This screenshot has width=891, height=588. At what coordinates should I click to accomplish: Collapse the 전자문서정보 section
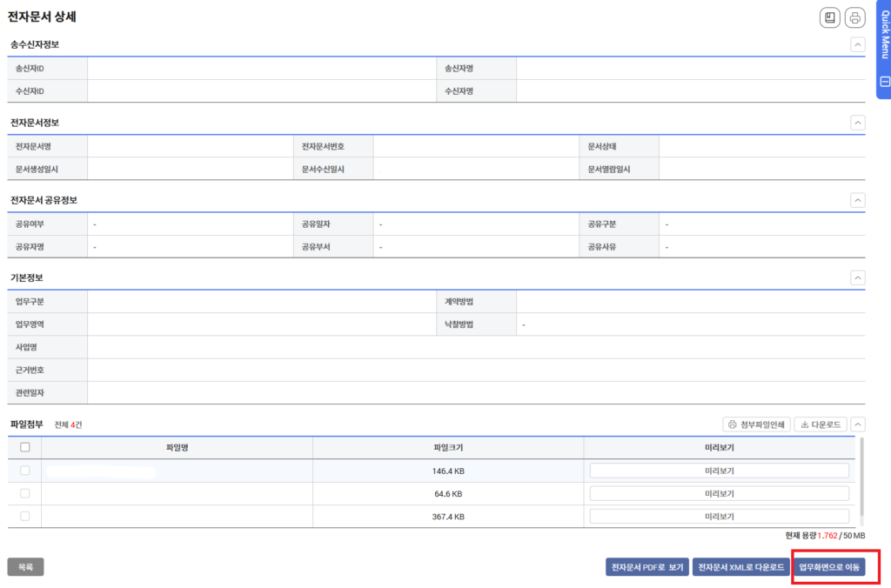point(858,123)
